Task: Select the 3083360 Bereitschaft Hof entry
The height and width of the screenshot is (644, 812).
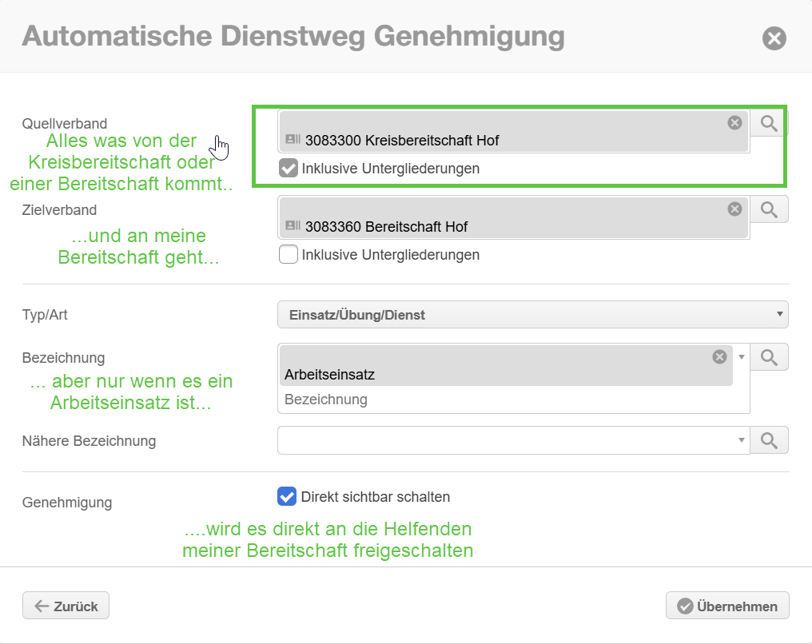Action: (x=386, y=227)
